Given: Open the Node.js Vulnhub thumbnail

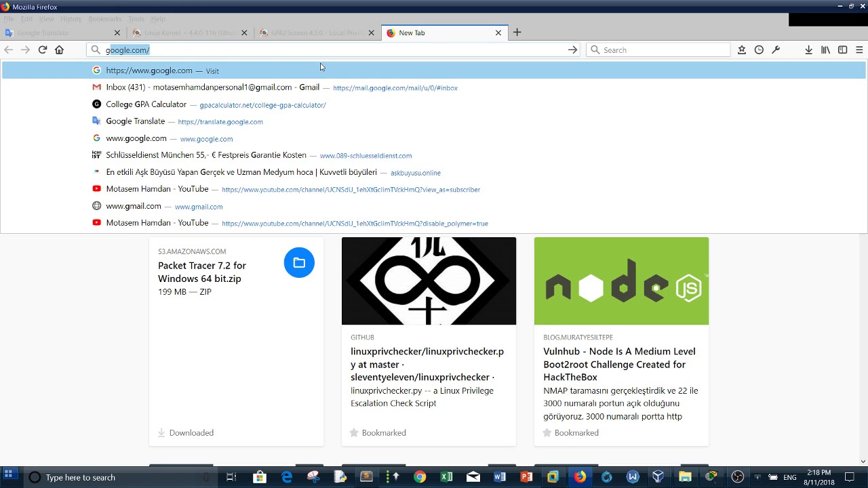Looking at the screenshot, I should [x=621, y=281].
